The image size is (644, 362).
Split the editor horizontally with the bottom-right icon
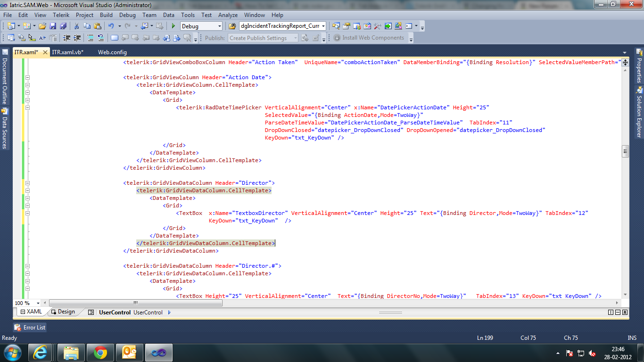(x=618, y=312)
